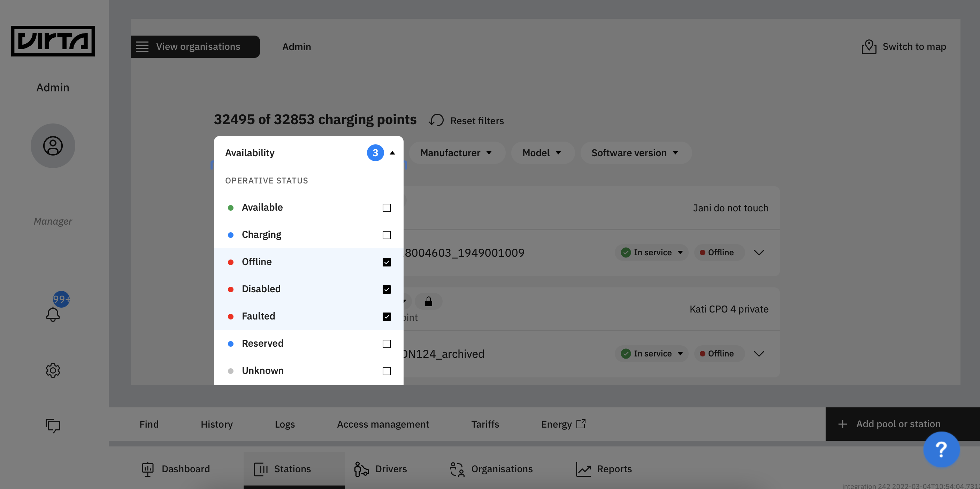
Task: Click the Stations icon
Action: point(261,469)
